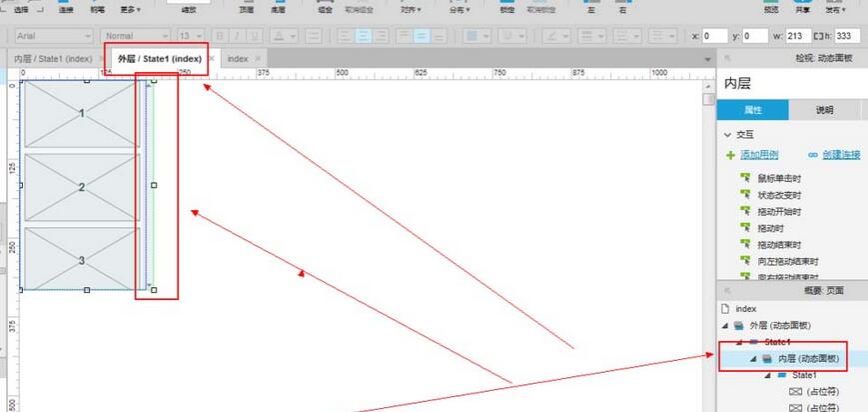
Task: Select State1 under 内层 in outline
Action: 804,375
